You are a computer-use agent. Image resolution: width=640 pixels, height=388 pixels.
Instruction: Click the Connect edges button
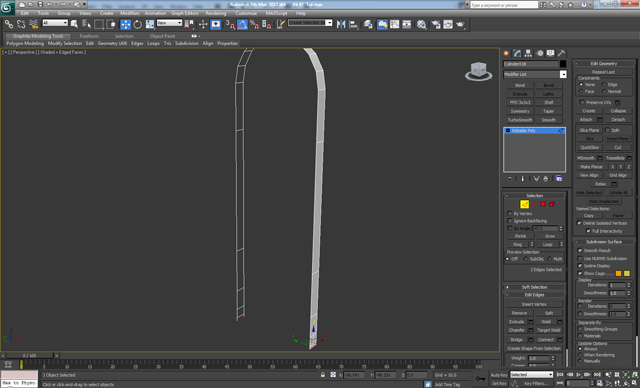[546, 339]
